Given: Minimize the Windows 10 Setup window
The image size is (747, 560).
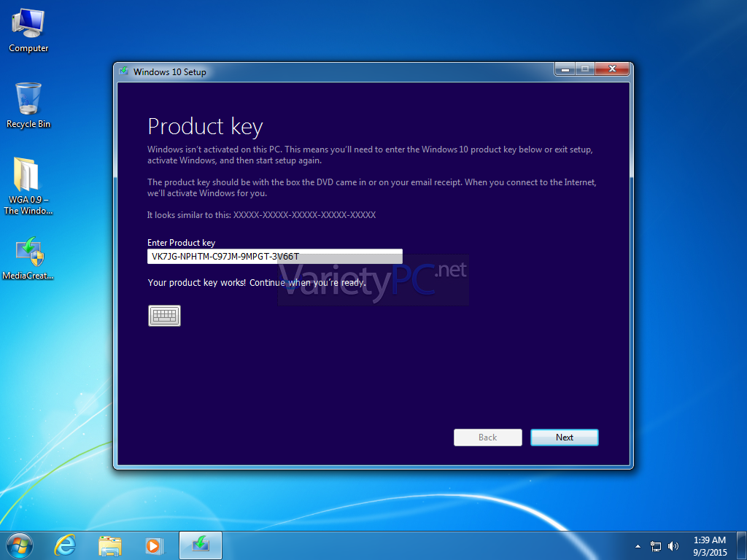Looking at the screenshot, I should click(565, 69).
